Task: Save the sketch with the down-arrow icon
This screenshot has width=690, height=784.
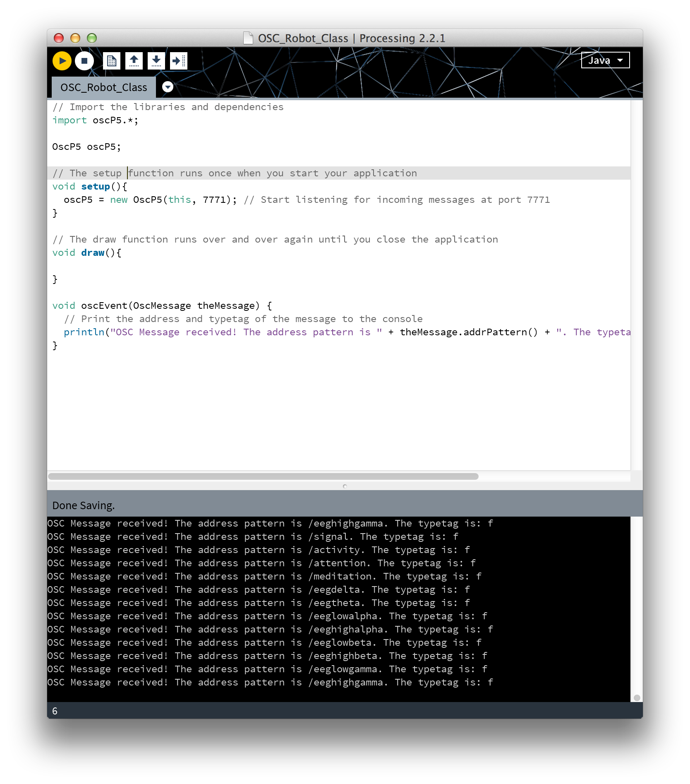Action: coord(156,61)
